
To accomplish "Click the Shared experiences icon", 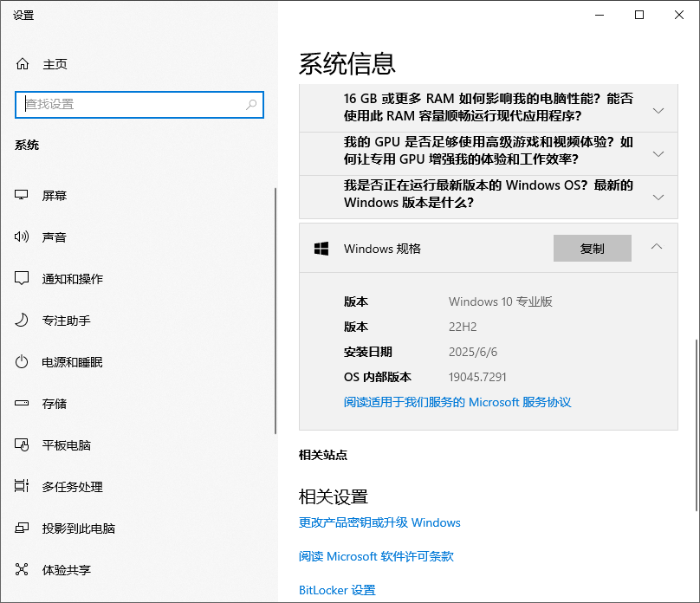I will pyautogui.click(x=22, y=569).
